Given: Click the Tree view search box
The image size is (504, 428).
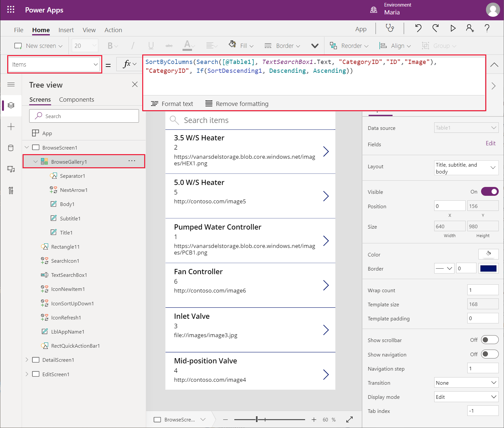Looking at the screenshot, I should [84, 116].
